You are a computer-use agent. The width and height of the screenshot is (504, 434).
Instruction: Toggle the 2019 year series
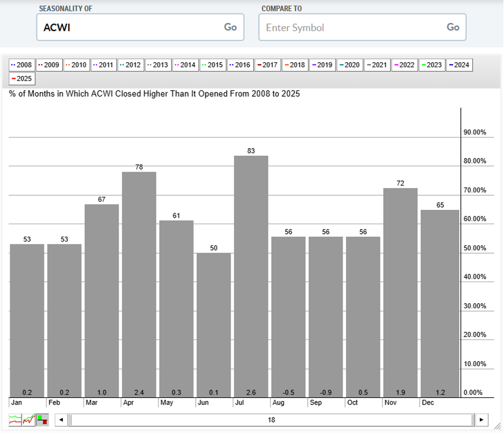(322, 64)
